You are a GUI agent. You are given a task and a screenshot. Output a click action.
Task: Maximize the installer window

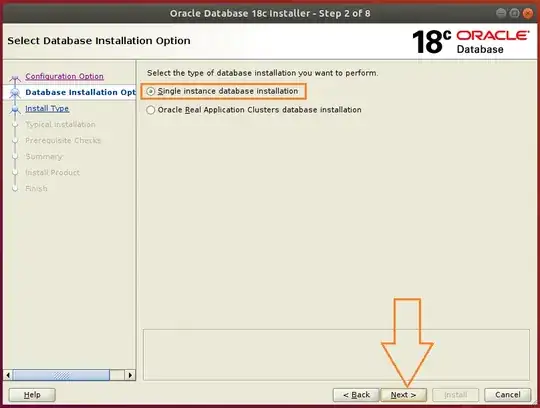514,13
